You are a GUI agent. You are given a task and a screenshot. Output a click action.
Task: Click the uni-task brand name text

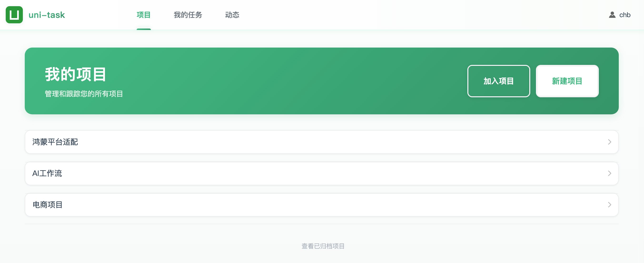[x=47, y=15]
